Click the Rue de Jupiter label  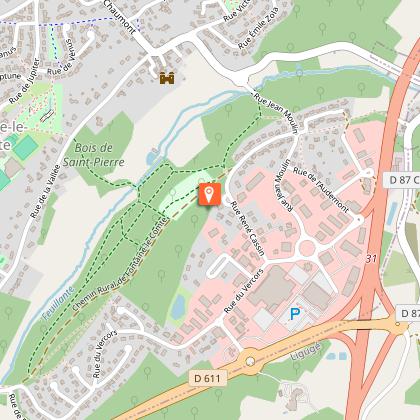(24, 81)
